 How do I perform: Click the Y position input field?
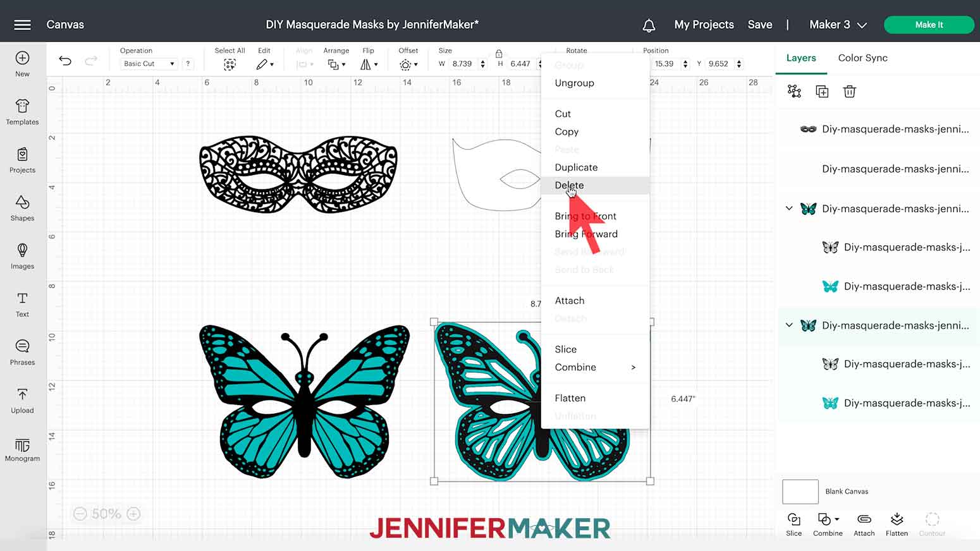click(720, 64)
